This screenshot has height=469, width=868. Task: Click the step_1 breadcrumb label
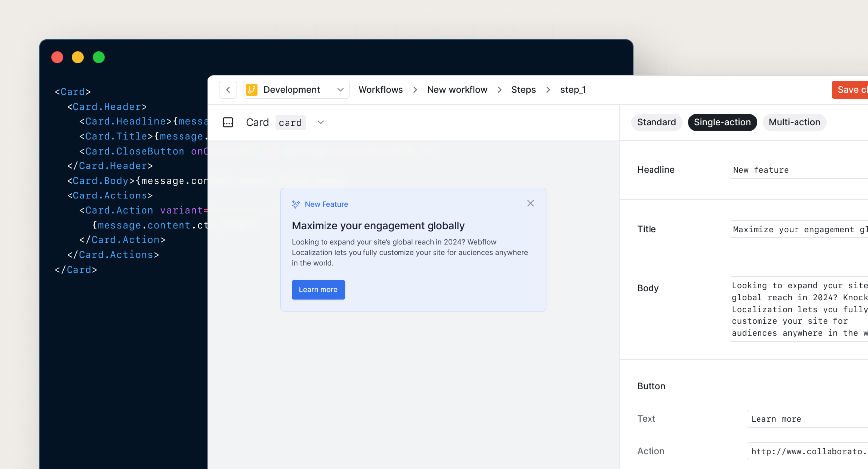click(573, 89)
